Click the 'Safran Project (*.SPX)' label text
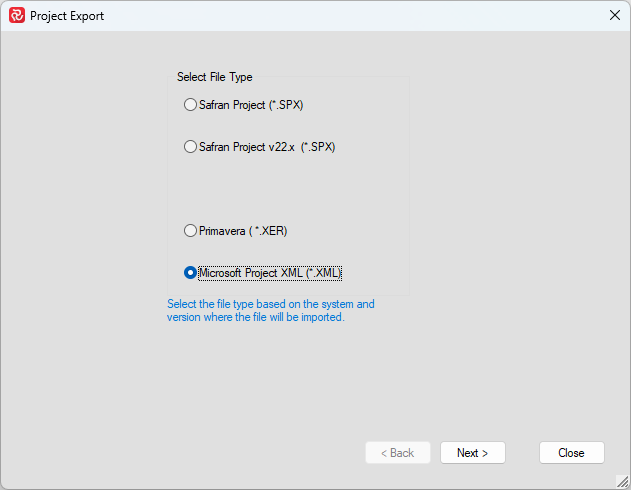 click(251, 105)
